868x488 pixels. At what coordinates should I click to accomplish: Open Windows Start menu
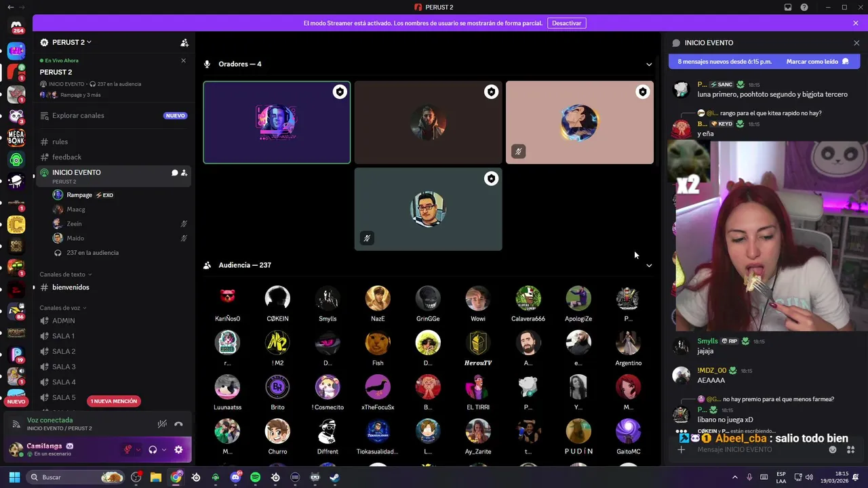(14, 477)
